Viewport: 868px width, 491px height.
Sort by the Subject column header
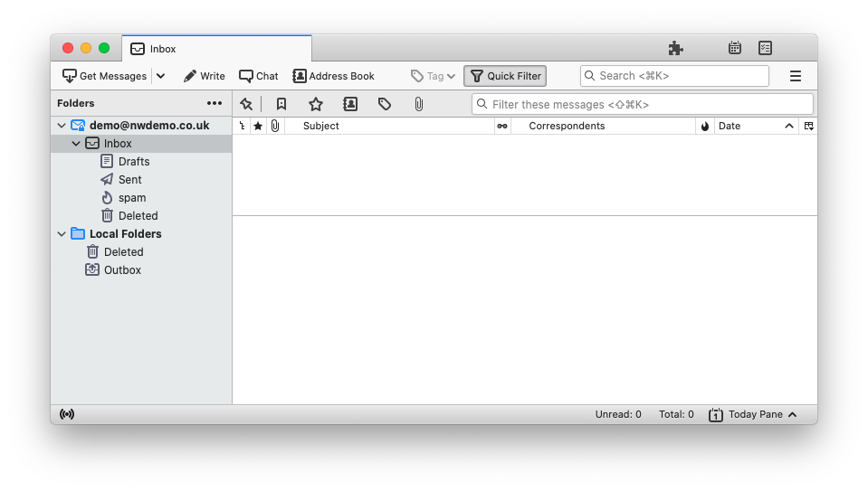(x=390, y=126)
